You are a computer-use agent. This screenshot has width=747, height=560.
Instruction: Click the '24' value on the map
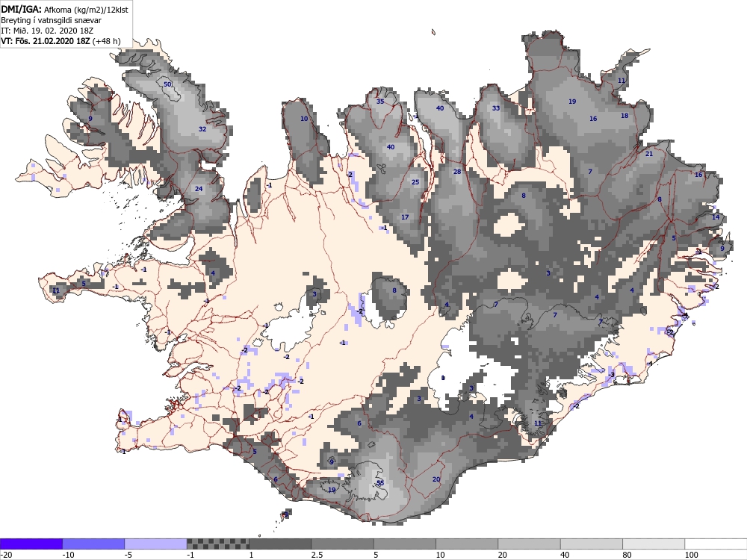[x=199, y=189]
